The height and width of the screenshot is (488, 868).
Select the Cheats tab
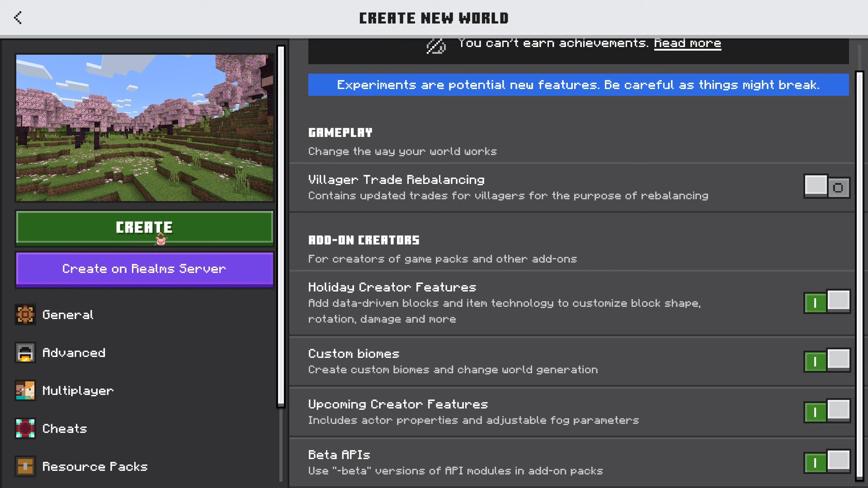pyautogui.click(x=145, y=428)
